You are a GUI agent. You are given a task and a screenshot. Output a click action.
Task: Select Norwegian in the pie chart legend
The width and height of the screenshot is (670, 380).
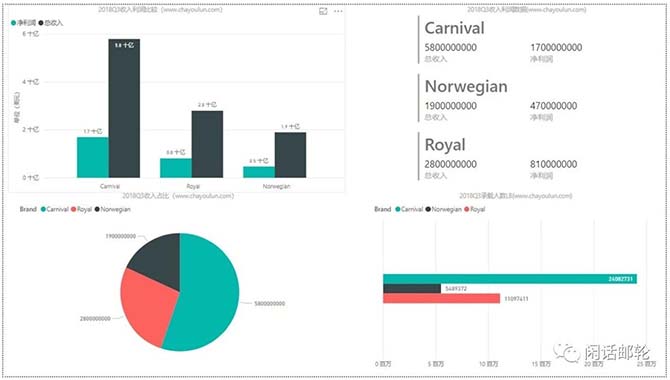click(112, 209)
